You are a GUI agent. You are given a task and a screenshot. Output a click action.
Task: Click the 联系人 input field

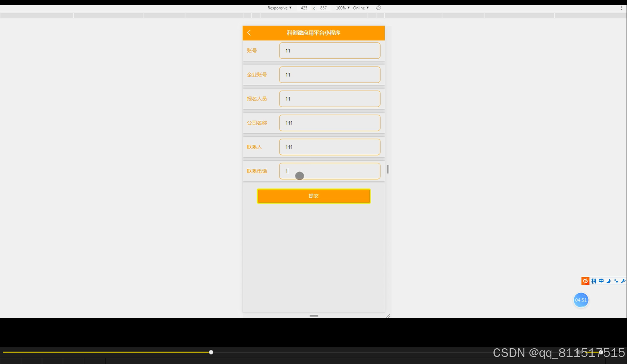[330, 147]
